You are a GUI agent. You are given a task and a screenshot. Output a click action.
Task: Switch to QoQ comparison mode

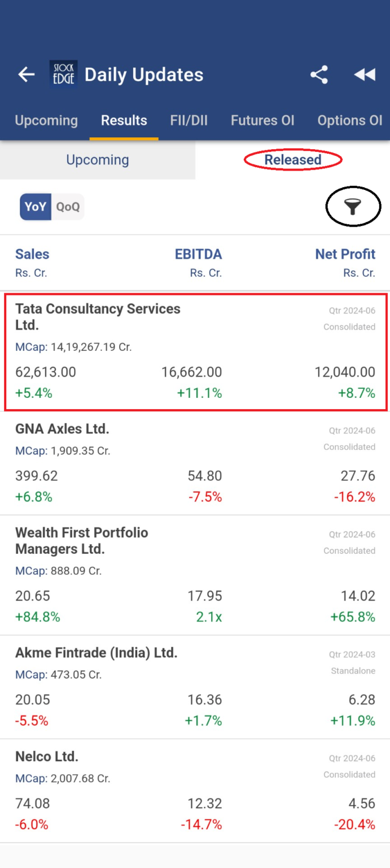pyautogui.click(x=67, y=207)
